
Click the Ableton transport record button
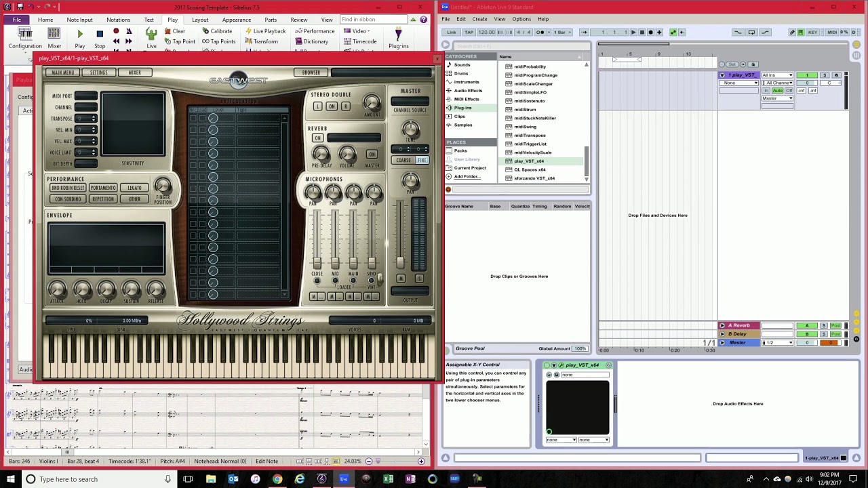click(x=650, y=33)
